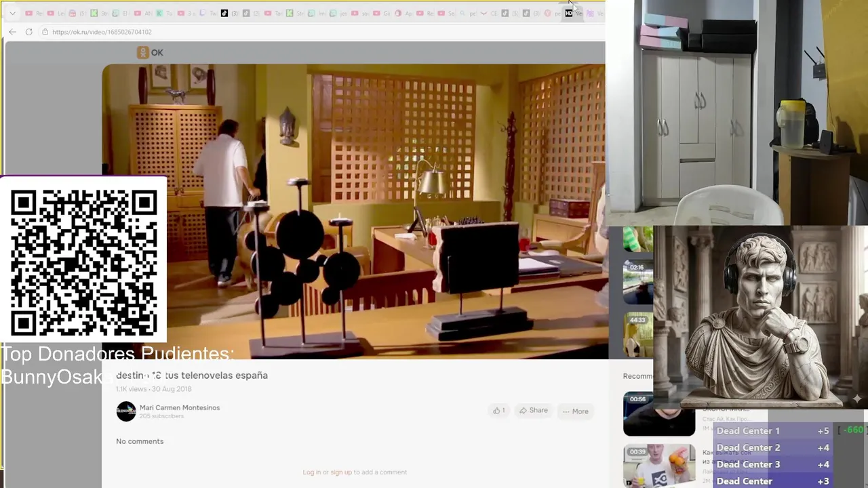868x488 pixels.
Task: Switch to the YouTube tab labeled 3 x
Action: [186, 13]
